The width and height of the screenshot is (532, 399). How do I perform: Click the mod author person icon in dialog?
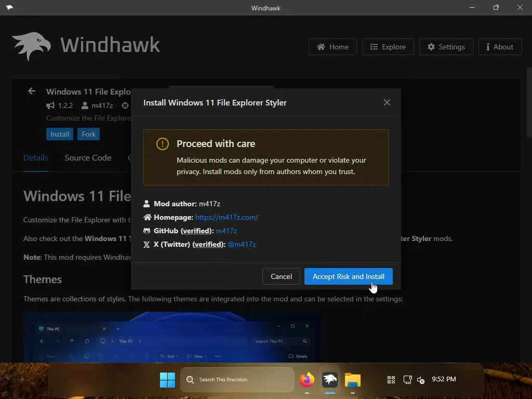[x=147, y=204]
